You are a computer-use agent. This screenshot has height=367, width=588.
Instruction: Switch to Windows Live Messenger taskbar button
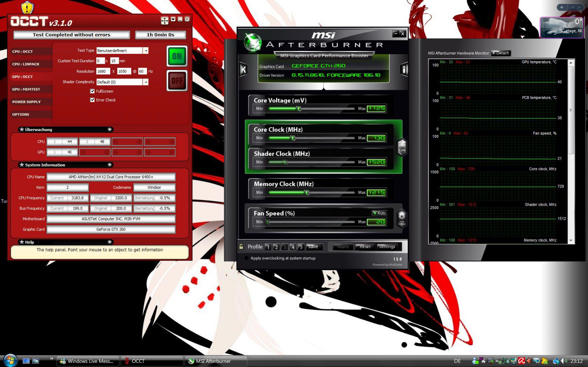click(88, 361)
